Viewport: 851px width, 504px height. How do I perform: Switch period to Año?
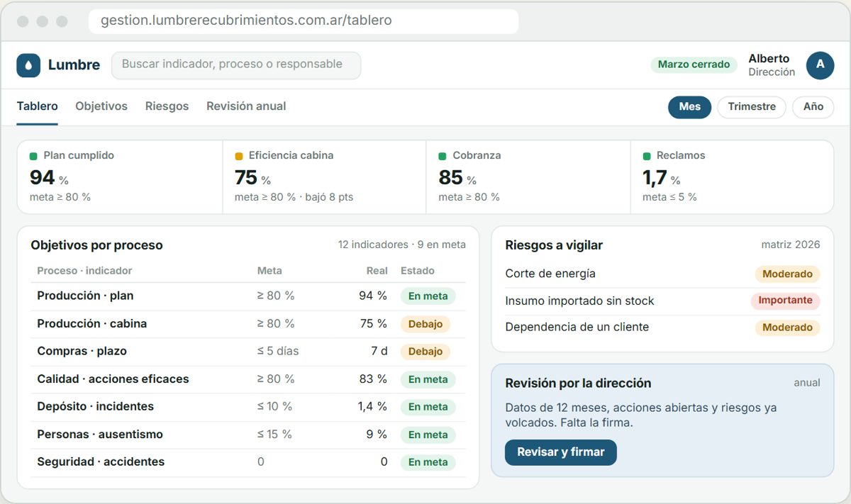813,107
